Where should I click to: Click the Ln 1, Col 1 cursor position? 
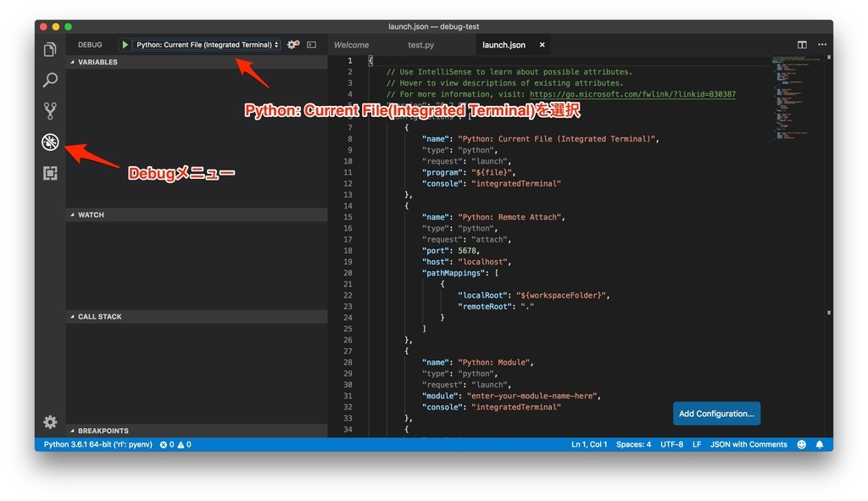pos(589,444)
